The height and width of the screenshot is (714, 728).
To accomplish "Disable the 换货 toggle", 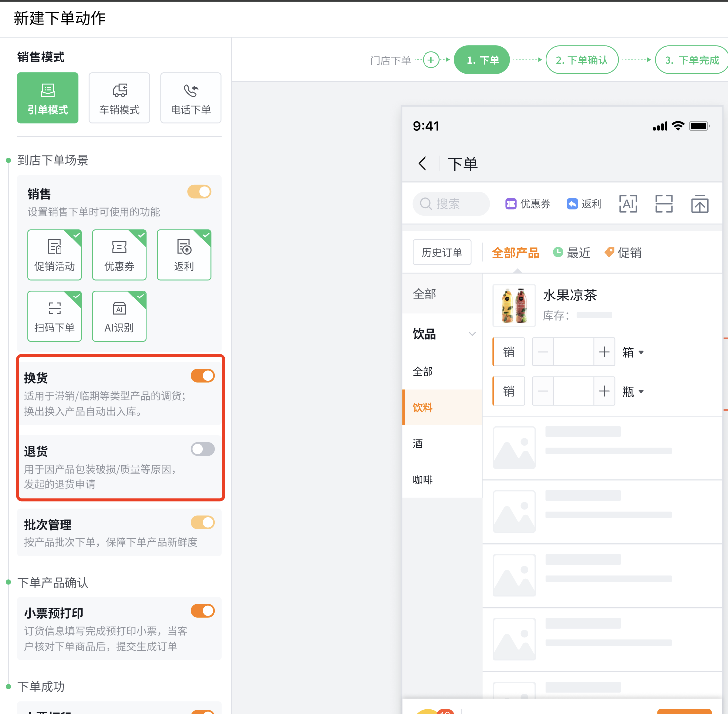I will [x=203, y=375].
